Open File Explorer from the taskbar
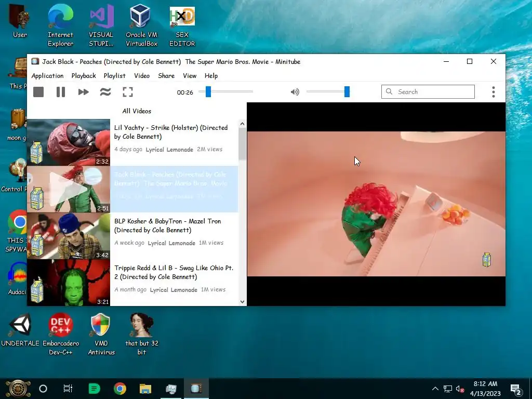The width and height of the screenshot is (532, 399). click(x=145, y=389)
